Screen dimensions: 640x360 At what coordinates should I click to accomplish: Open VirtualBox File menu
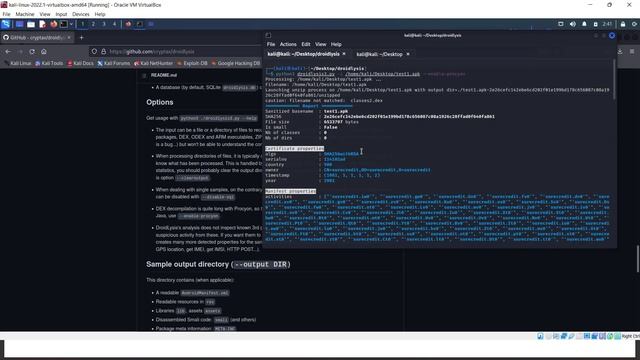pyautogui.click(x=7, y=14)
